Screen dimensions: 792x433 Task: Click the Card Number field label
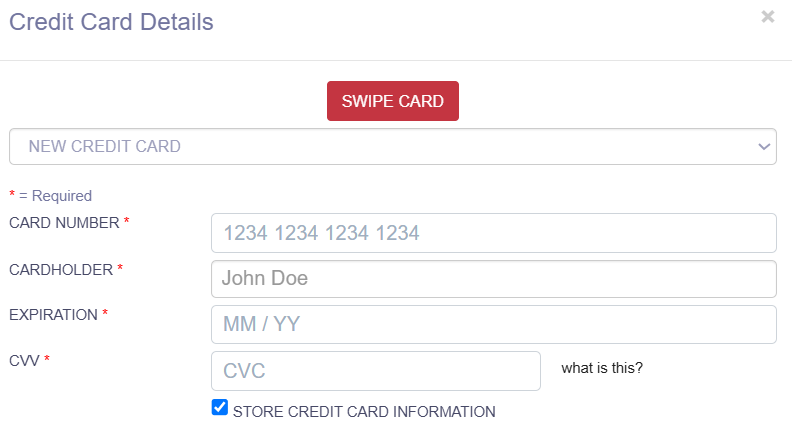tap(64, 222)
